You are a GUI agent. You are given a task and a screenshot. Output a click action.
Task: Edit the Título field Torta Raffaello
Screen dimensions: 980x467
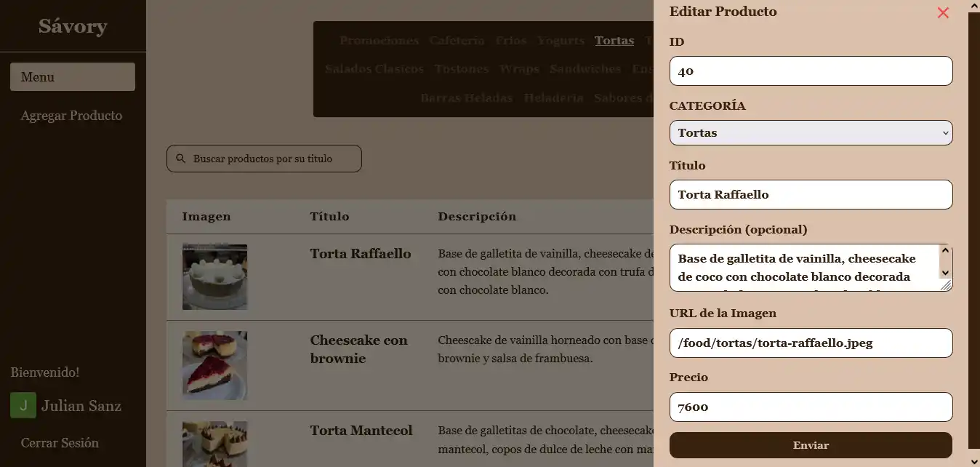point(811,194)
